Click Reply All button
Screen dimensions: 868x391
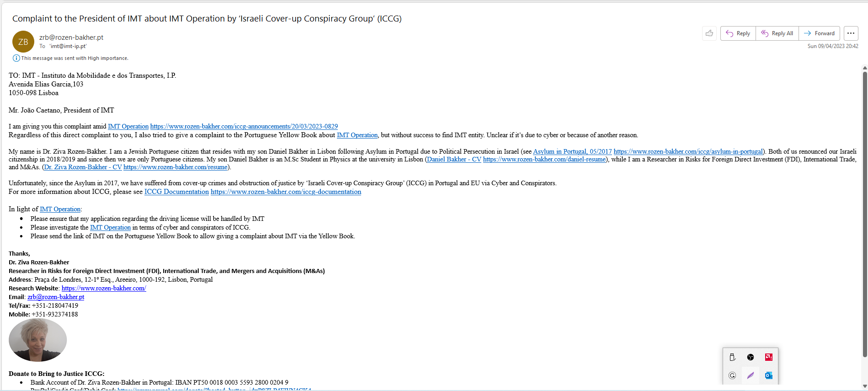(x=777, y=33)
